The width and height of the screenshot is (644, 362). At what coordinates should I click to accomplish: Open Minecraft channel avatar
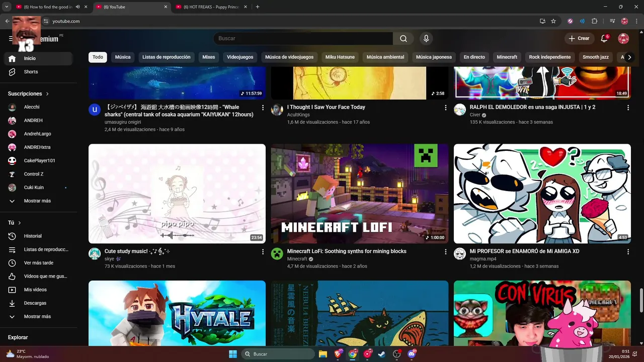pyautogui.click(x=277, y=253)
